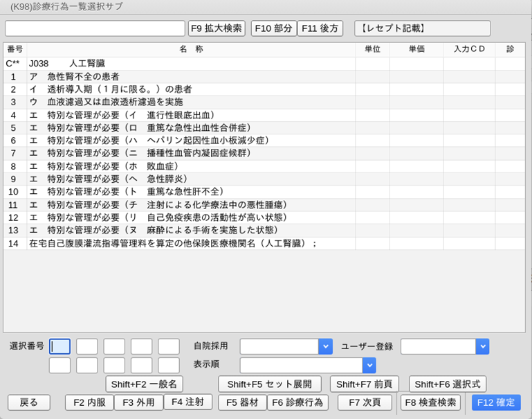Click F2 内服 oral medicine button

click(x=89, y=402)
